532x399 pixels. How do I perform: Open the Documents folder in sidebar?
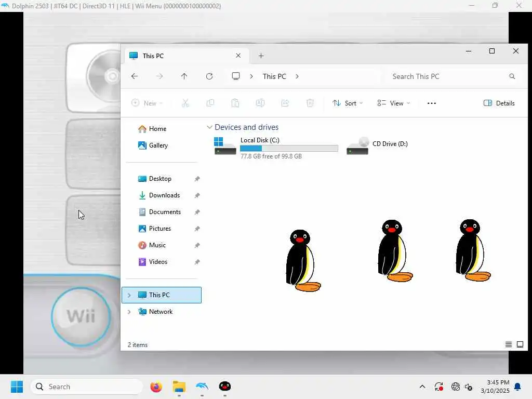[x=165, y=212]
